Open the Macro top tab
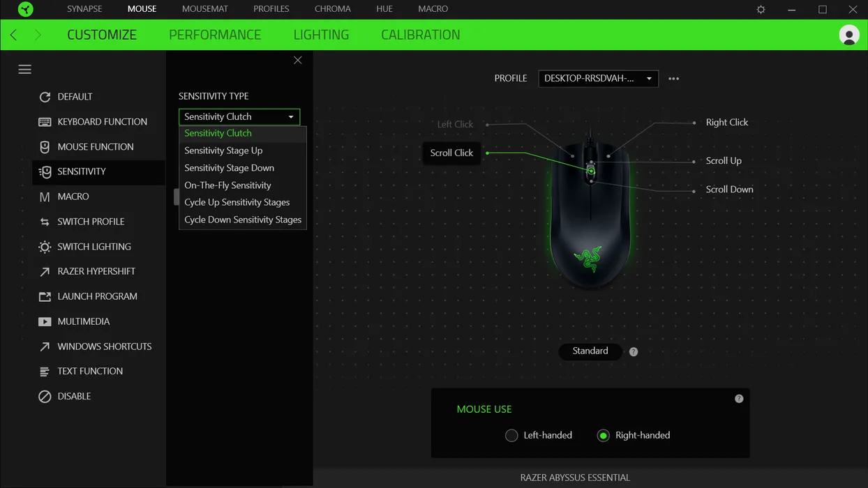This screenshot has width=868, height=488. click(x=433, y=9)
